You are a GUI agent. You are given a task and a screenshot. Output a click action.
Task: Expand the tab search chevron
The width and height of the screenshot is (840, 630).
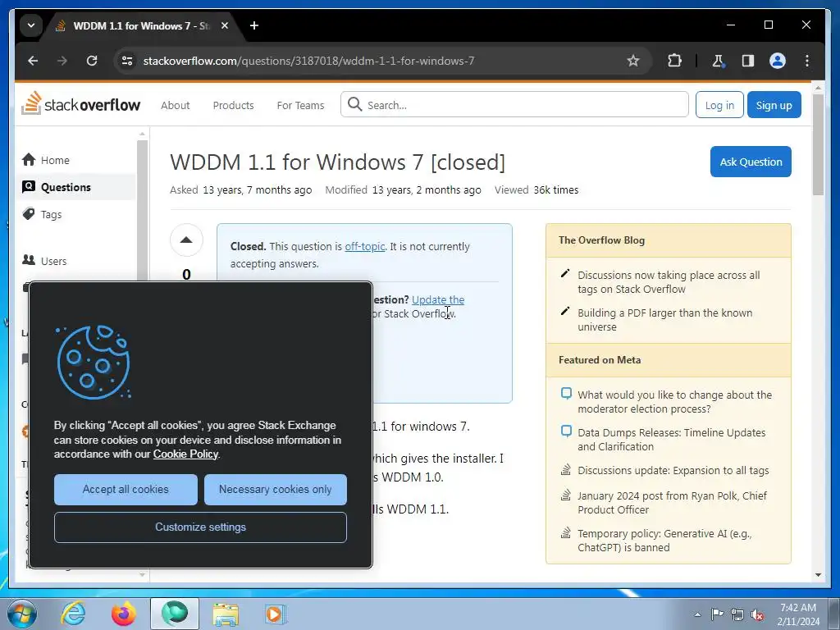(x=31, y=25)
